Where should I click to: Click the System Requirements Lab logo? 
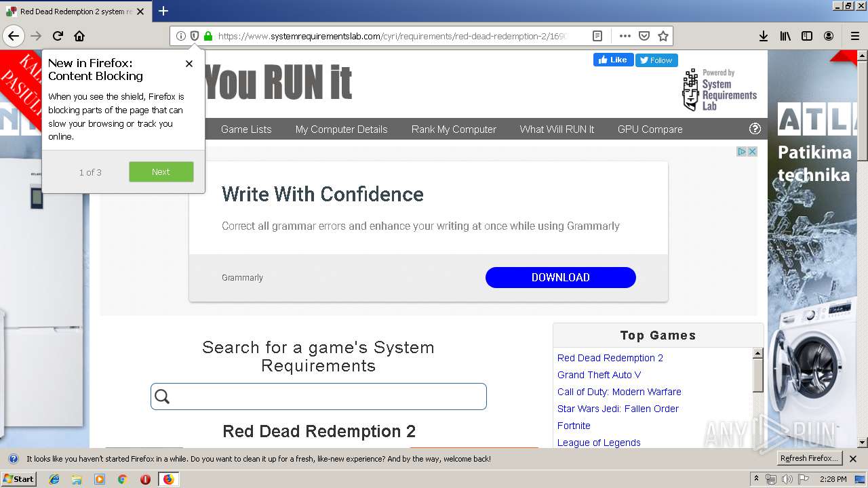click(719, 89)
